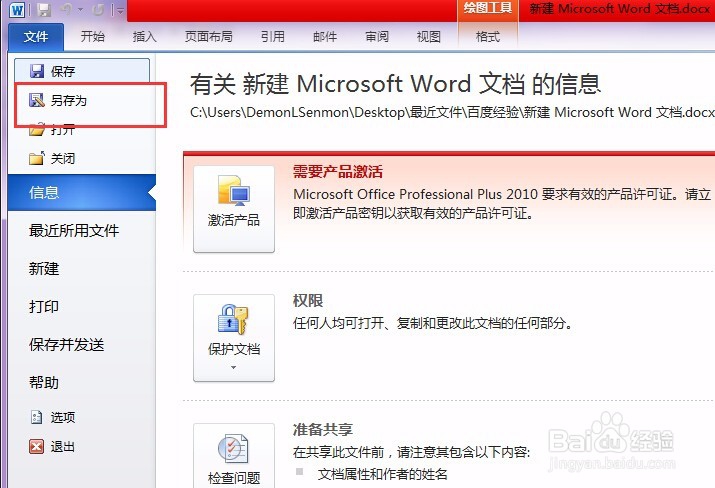Switch to the 插入 ribbon tab
715x488 pixels.
145,36
